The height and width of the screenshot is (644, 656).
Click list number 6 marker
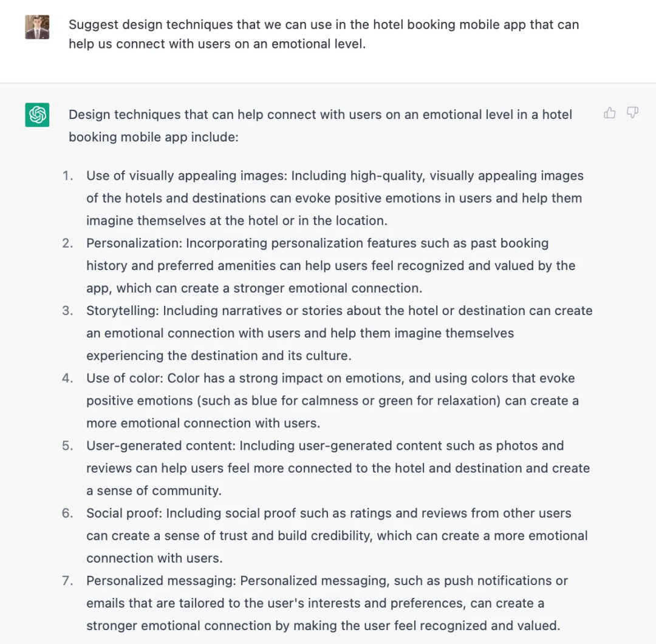click(67, 513)
